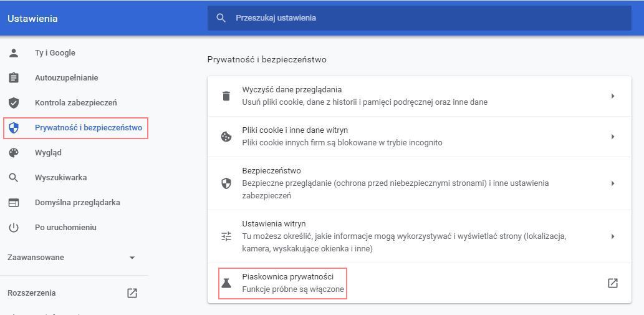Open Ty i Google sidebar item
This screenshot has height=315, width=644.
[55, 53]
